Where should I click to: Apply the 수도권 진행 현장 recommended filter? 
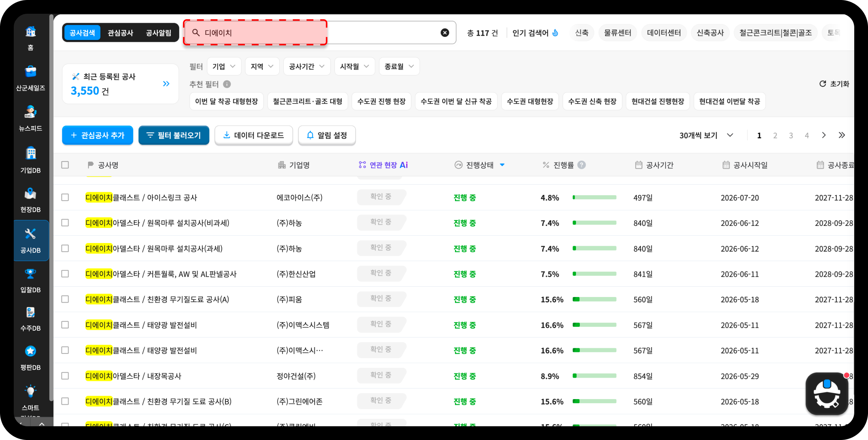click(381, 101)
